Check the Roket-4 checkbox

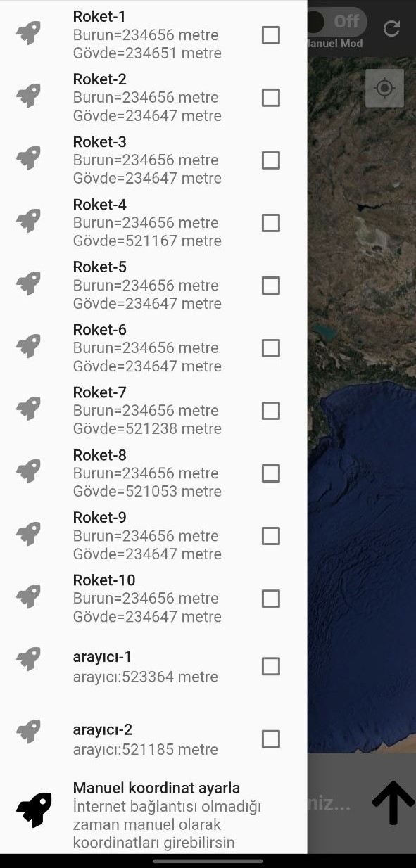point(271,222)
